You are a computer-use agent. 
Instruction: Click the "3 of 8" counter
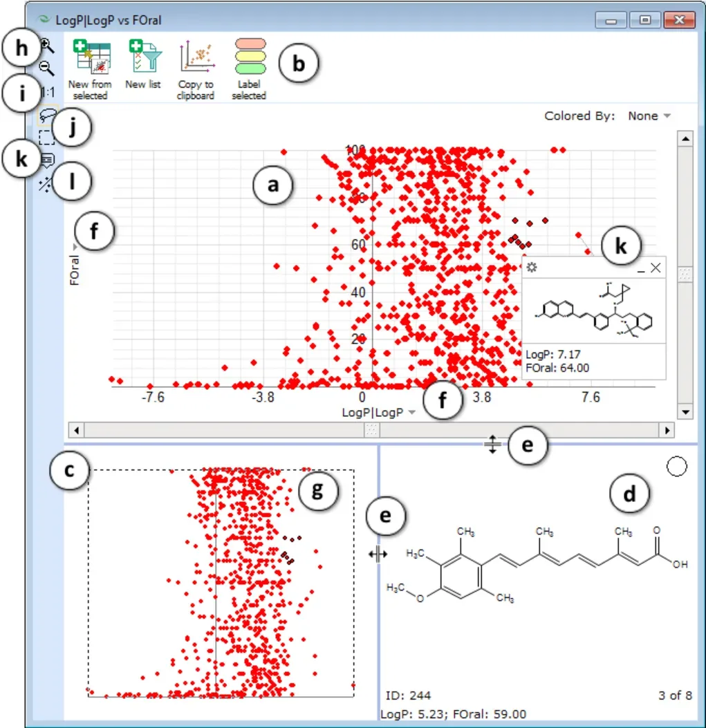coord(675,695)
